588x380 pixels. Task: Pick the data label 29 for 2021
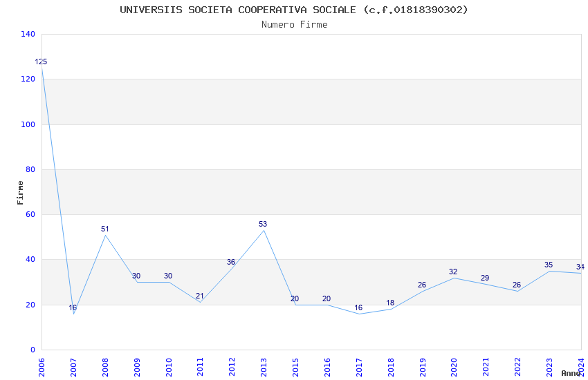485,278
